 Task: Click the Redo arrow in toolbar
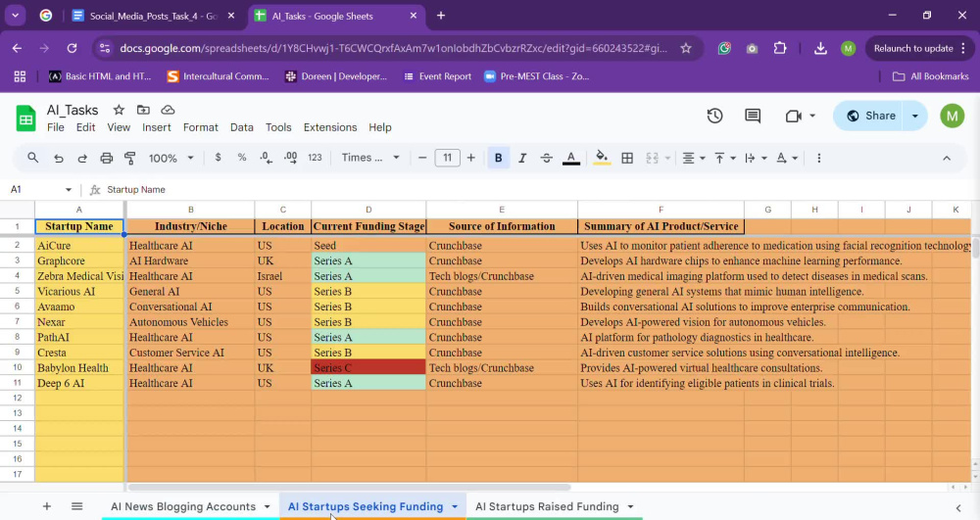pyautogui.click(x=82, y=158)
